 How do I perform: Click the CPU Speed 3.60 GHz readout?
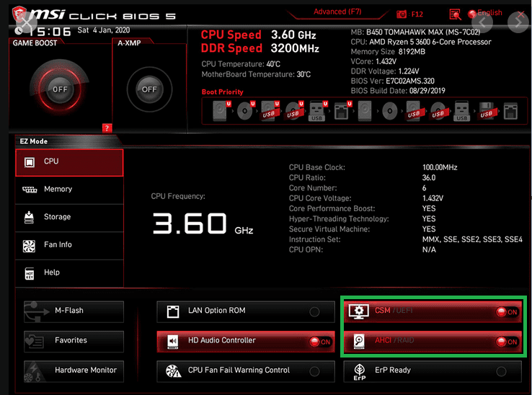pos(258,35)
